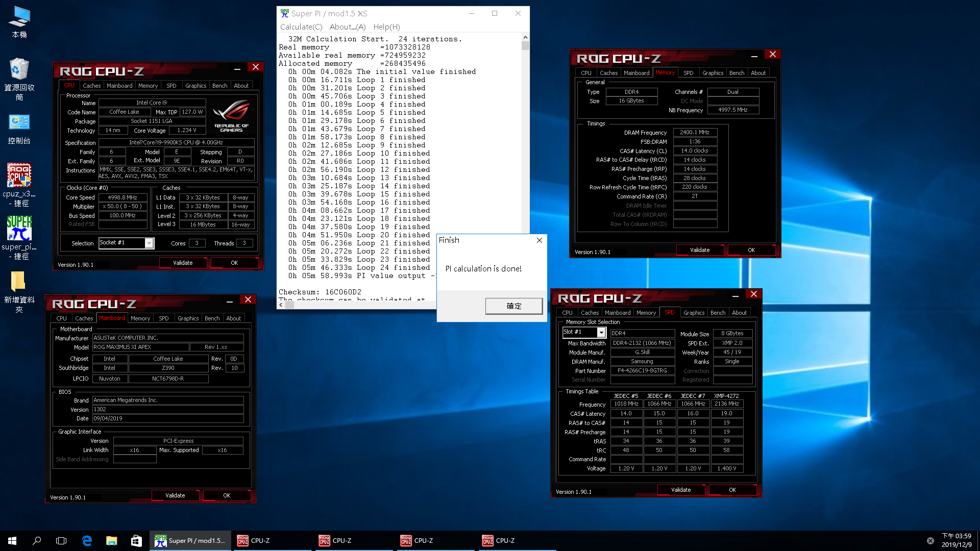Click the taskbar search magnifier icon
This screenshot has height=551, width=980.
click(x=37, y=541)
